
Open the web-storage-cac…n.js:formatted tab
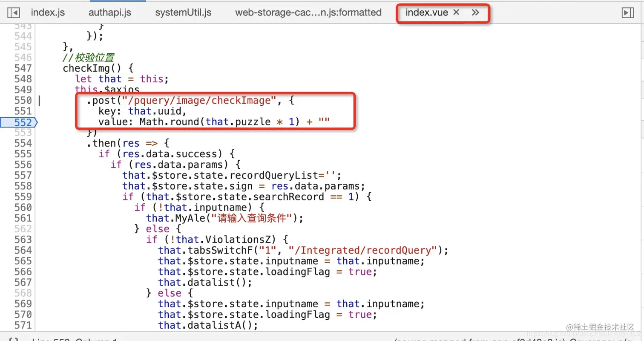tap(308, 12)
